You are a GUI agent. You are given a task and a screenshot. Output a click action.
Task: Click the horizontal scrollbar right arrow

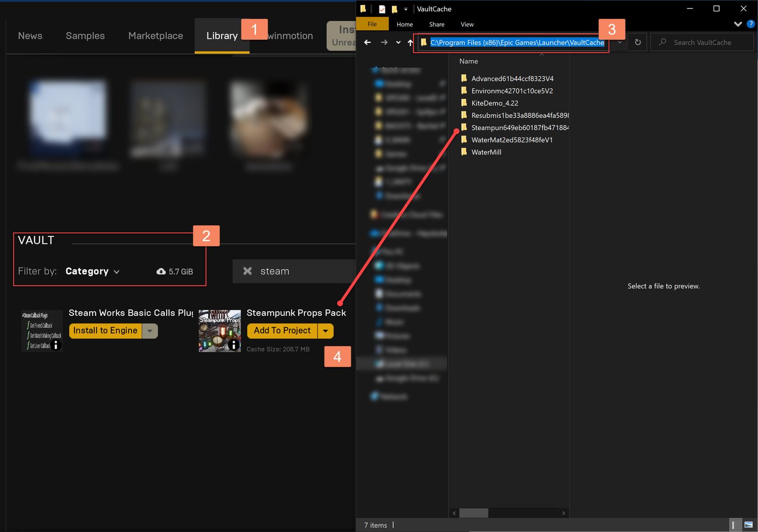563,513
